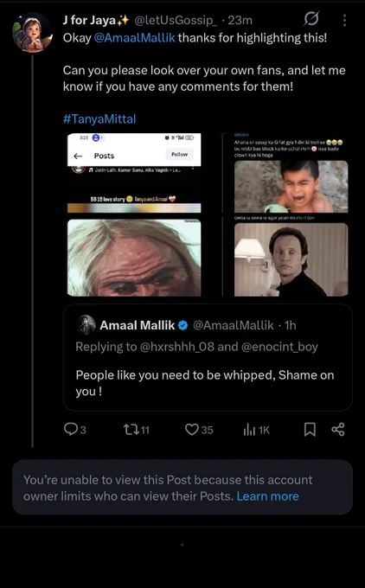Tap the Grok slashed-circle icon

click(311, 19)
